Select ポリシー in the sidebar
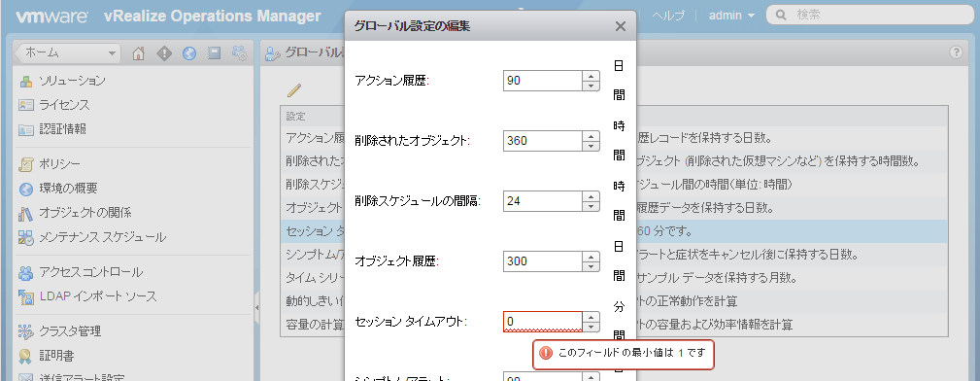Viewport: 980px width, 381px height. 59,164
